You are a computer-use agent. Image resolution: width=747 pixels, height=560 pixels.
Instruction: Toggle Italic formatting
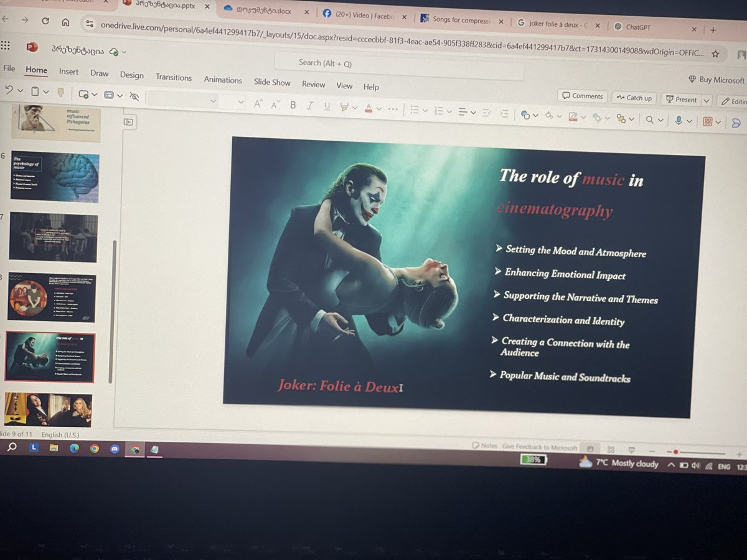[x=309, y=106]
